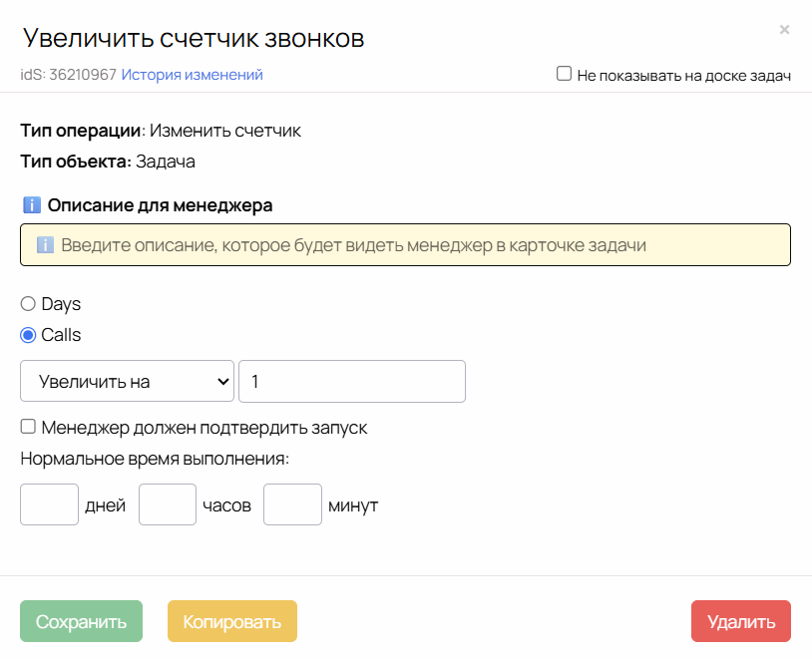Screen dimensions: 812x661
Task: Select the Calls radio button
Action: [x=28, y=335]
